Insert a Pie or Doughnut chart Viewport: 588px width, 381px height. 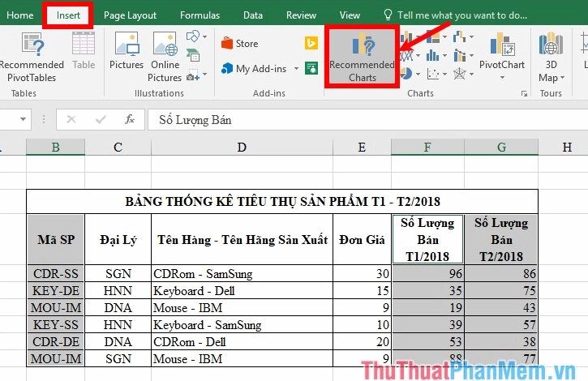(406, 74)
